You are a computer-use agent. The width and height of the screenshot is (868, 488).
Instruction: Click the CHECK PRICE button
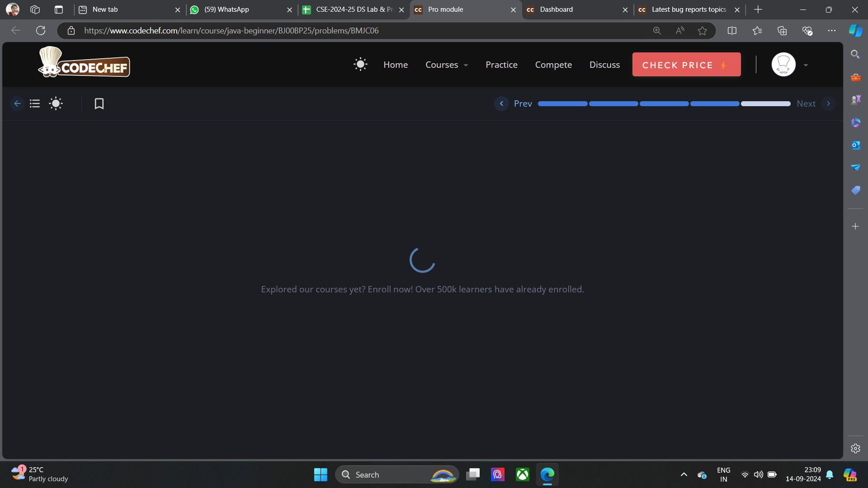(686, 65)
